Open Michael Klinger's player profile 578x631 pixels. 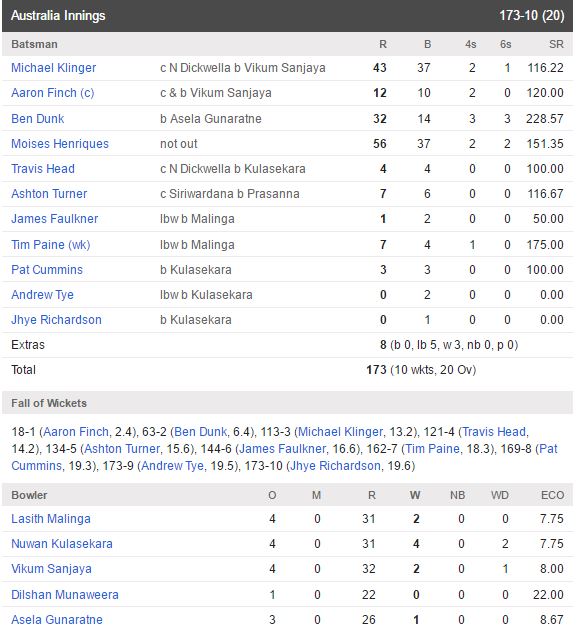(54, 68)
